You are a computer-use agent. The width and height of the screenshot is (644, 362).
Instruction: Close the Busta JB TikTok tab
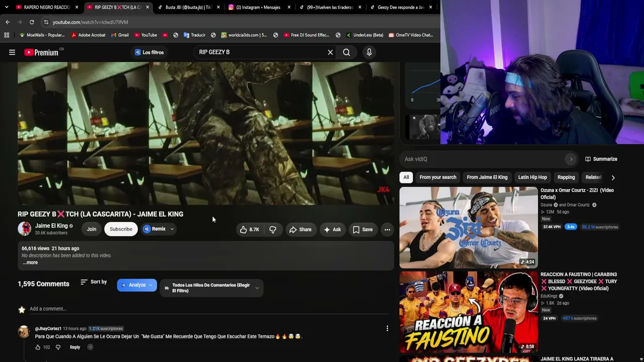pos(218,8)
